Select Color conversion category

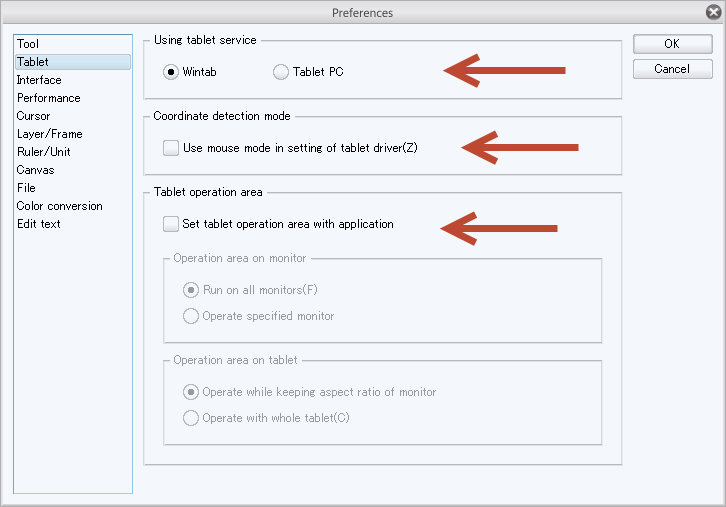59,206
